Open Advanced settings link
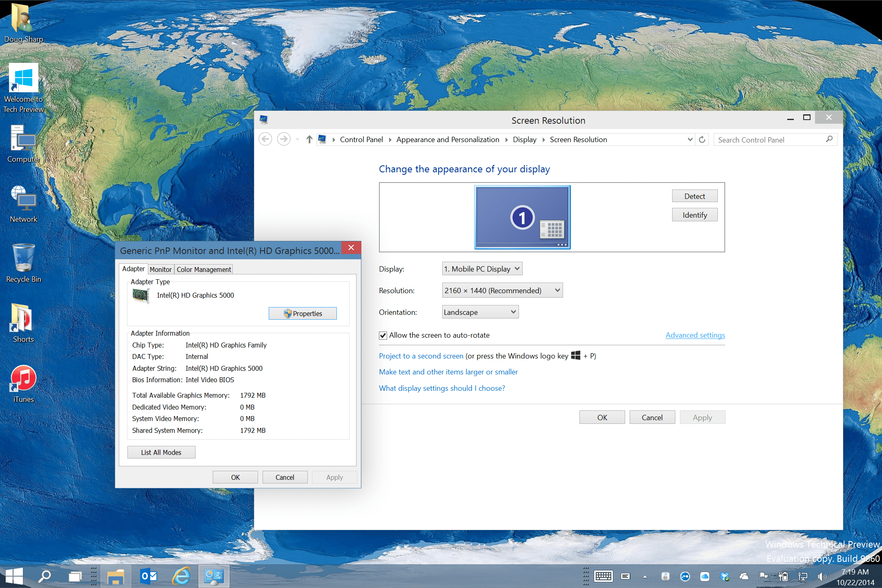 coord(695,335)
